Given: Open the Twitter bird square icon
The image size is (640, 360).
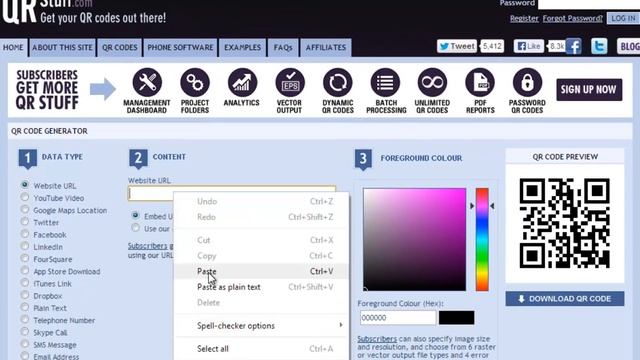Looking at the screenshot, I should [599, 46].
